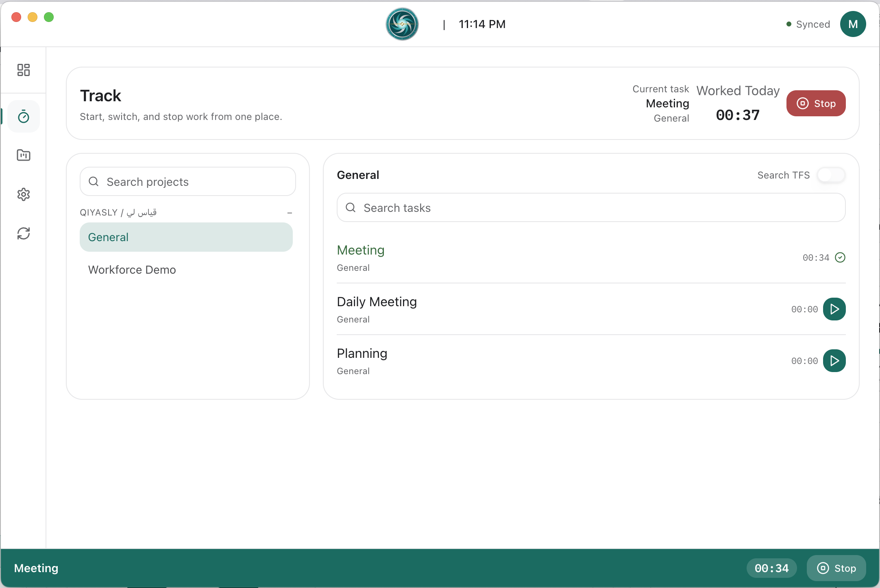Click the 00:00 time on Planning row

coord(804,361)
